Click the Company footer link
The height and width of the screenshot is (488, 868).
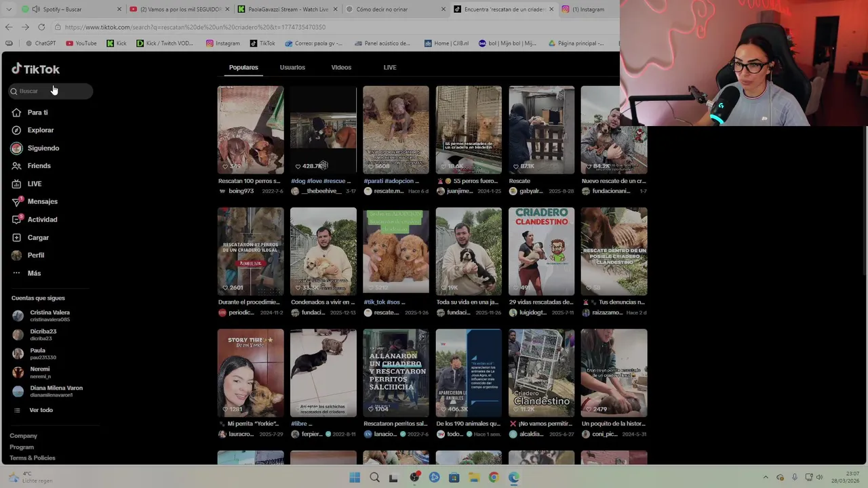pyautogui.click(x=24, y=436)
